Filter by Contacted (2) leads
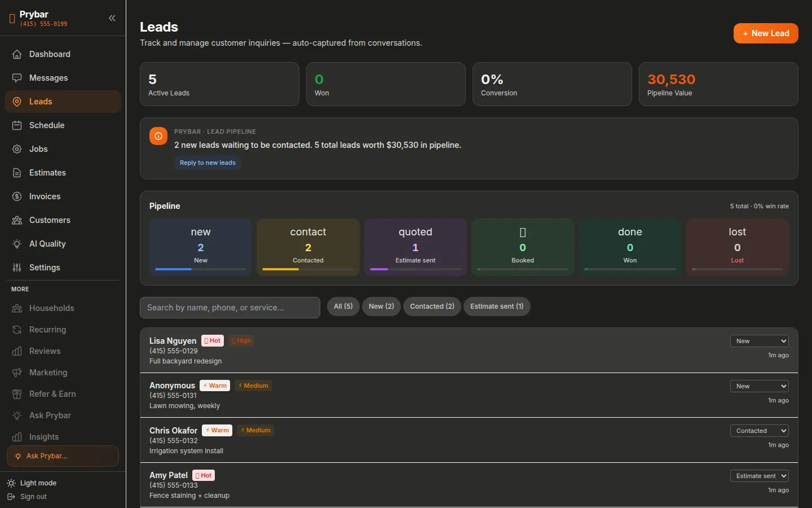The image size is (812, 508). click(x=432, y=306)
